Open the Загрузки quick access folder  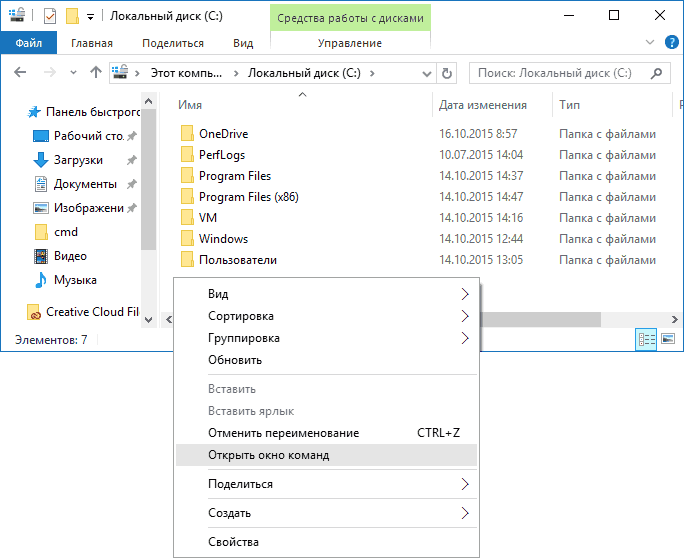click(x=78, y=160)
